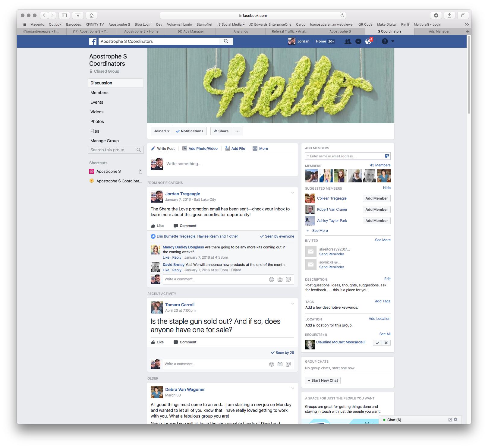The image size is (488, 448).
Task: Open Safari Top Sites star button
Action: 78,15
